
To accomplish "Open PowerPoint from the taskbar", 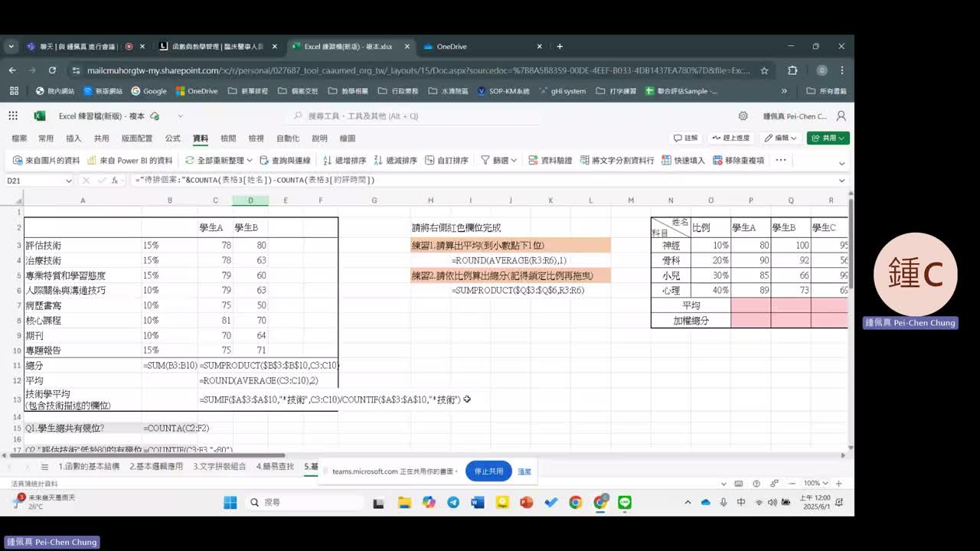I will coord(526,502).
